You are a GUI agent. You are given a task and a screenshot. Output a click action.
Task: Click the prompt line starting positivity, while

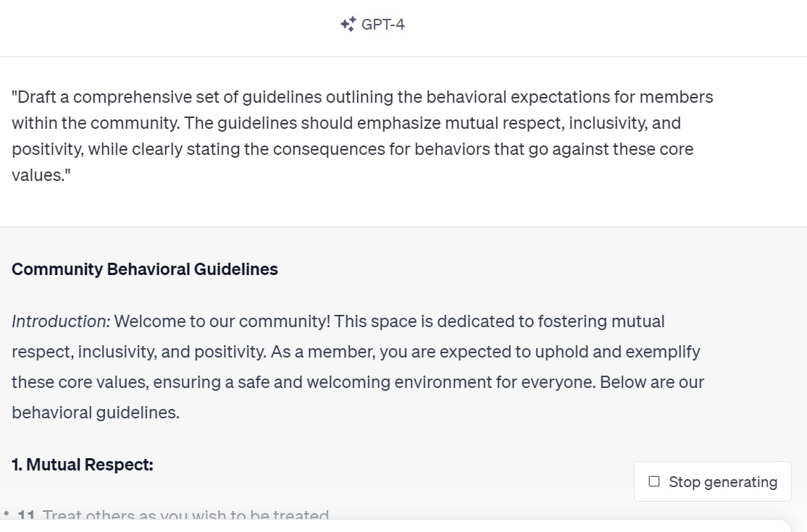click(x=352, y=149)
